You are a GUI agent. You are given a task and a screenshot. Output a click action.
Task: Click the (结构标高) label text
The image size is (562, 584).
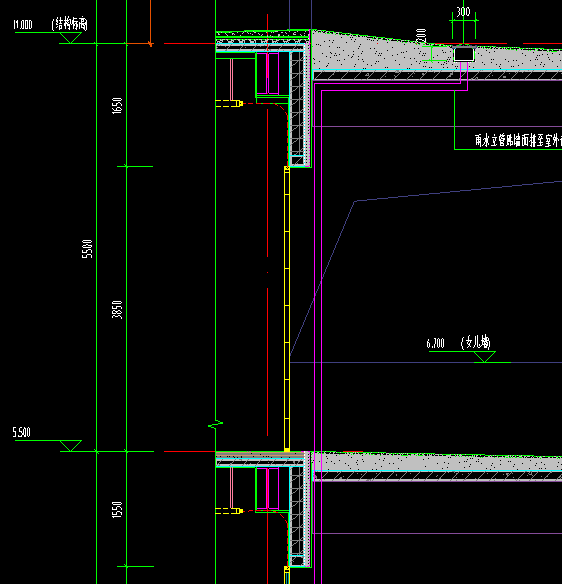pos(69,24)
